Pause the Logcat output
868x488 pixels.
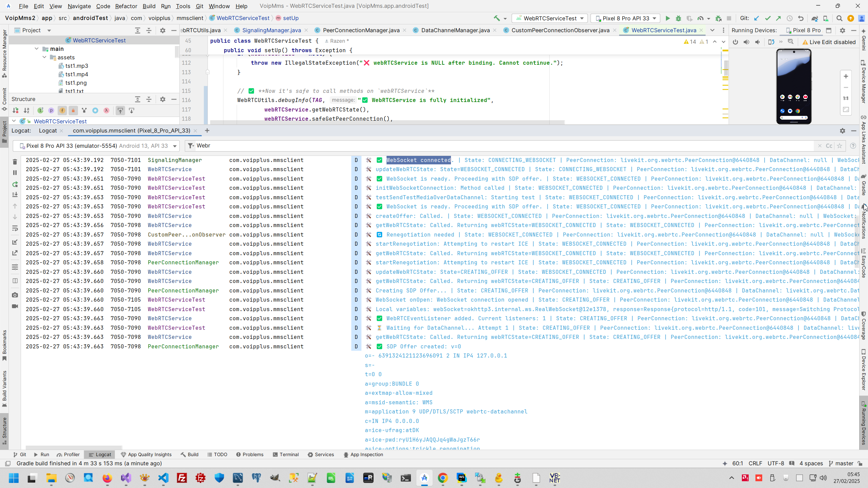[15, 173]
